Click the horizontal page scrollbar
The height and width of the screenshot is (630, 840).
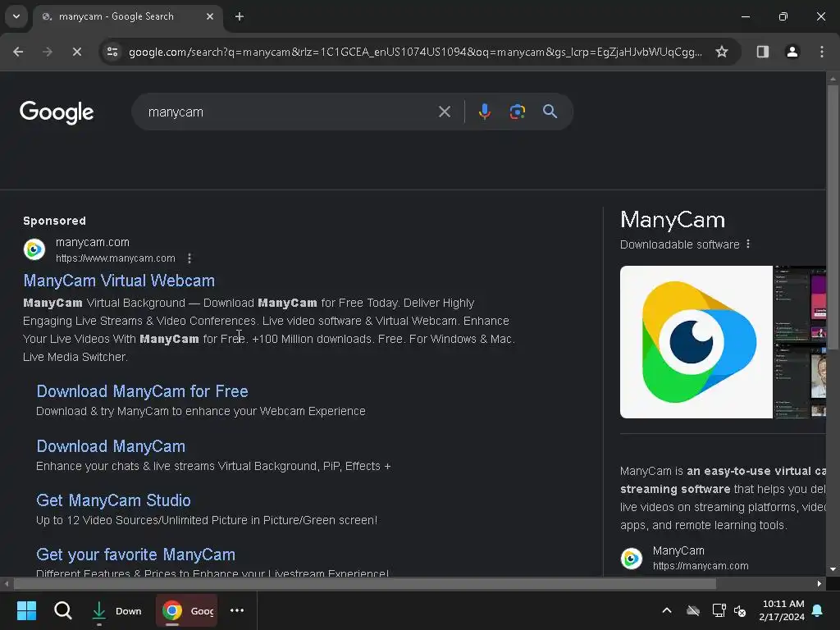(x=364, y=583)
